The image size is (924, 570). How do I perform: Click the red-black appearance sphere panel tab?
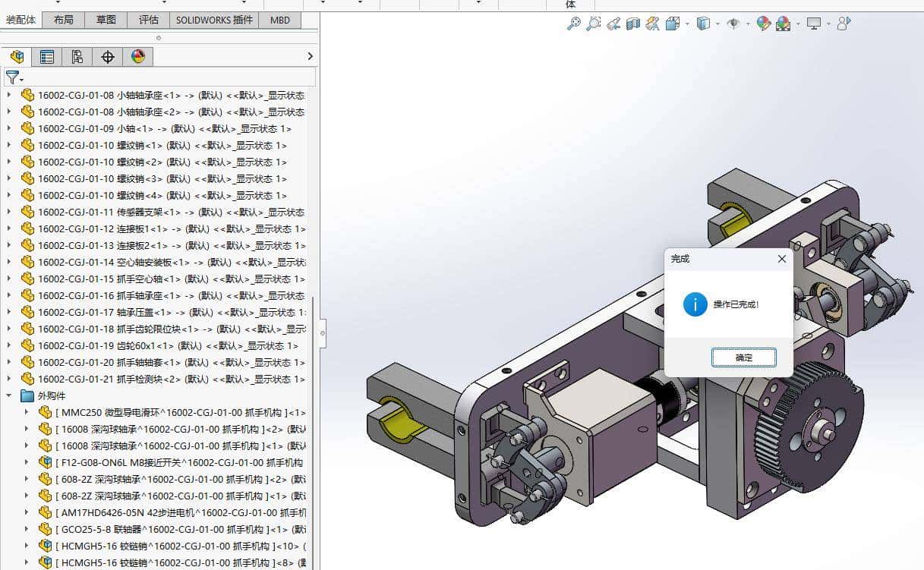[x=137, y=56]
